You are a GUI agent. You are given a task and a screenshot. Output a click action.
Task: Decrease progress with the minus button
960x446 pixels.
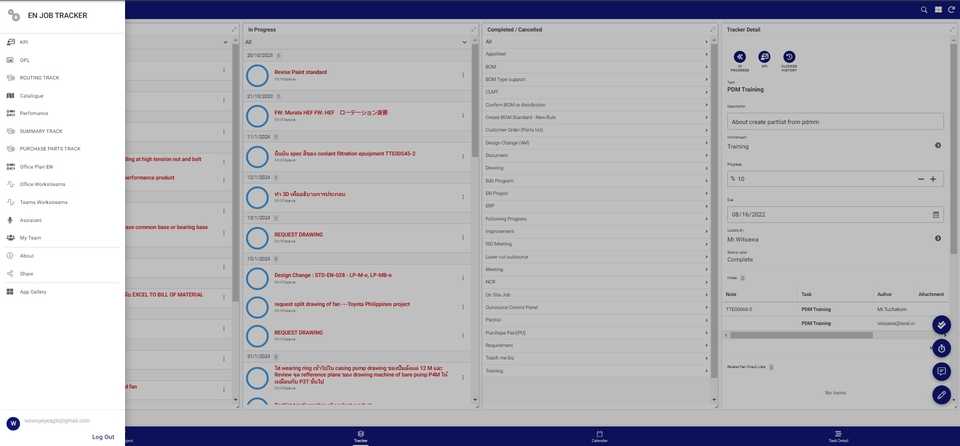click(921, 179)
